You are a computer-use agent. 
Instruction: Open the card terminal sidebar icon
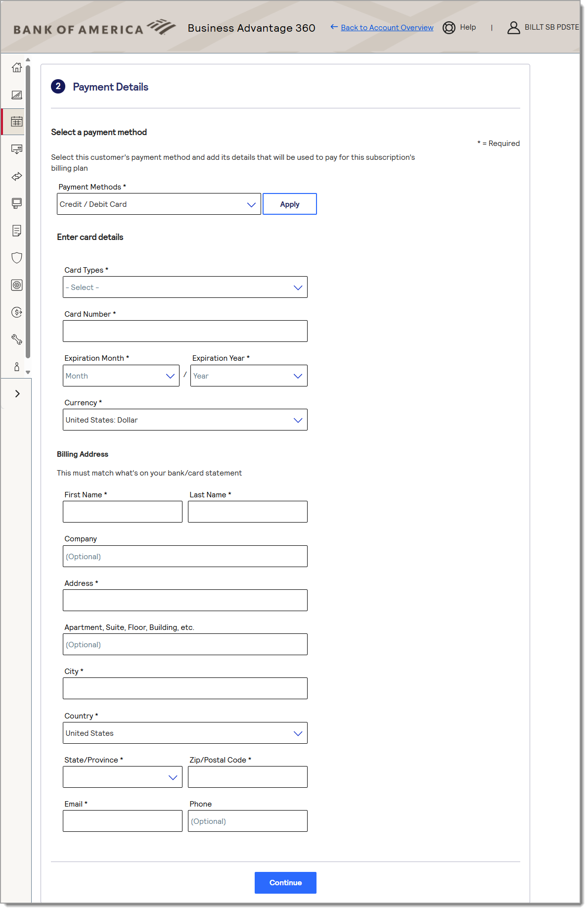click(17, 203)
